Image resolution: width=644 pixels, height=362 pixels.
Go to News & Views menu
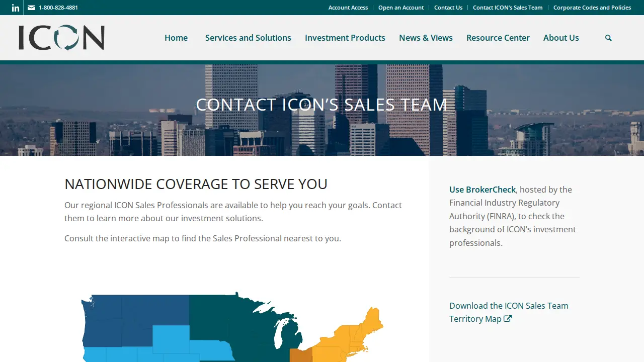426,38
